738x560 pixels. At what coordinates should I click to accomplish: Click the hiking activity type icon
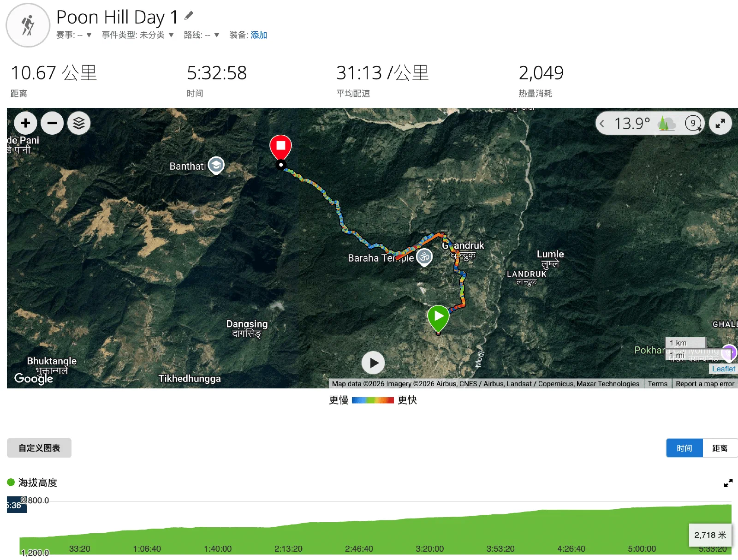(28, 25)
